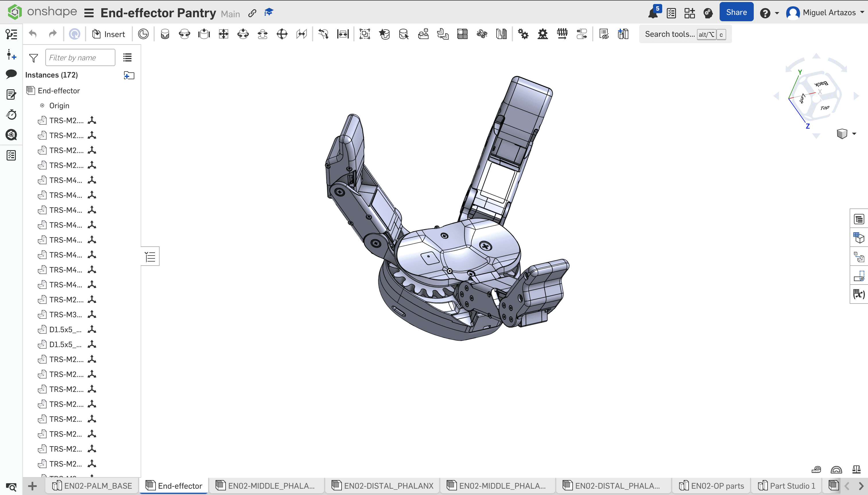The height and width of the screenshot is (495, 868).
Task: Click the Linear pattern tool
Action: (x=462, y=34)
